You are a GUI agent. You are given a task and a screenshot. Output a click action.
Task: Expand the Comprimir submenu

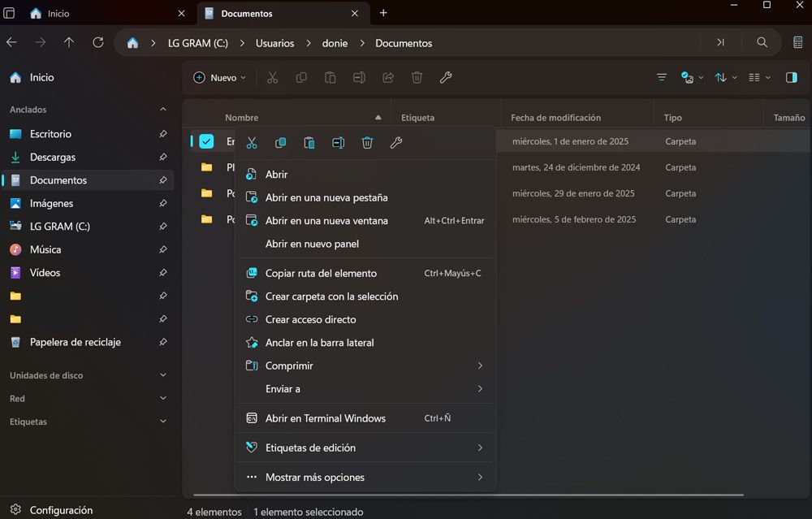[x=365, y=365]
